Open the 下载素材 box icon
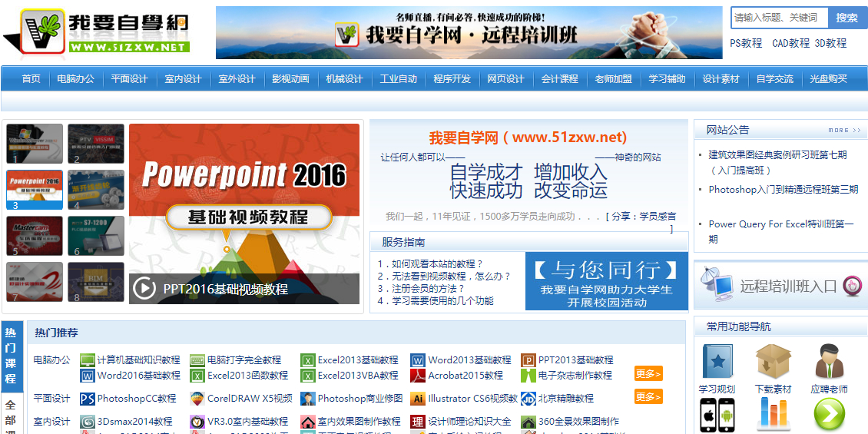Screen dimensions: 868x434 tap(773, 362)
